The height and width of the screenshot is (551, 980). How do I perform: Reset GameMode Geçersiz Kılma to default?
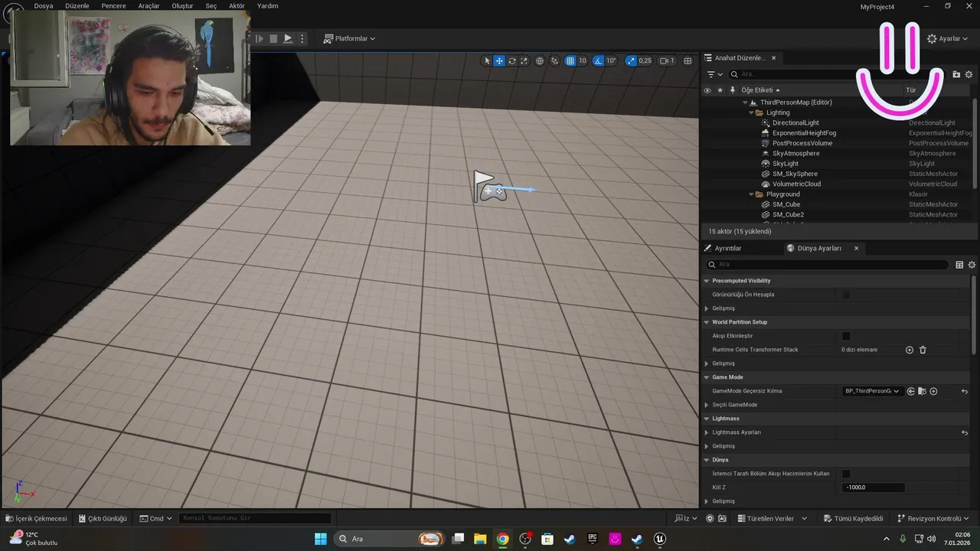pos(965,391)
